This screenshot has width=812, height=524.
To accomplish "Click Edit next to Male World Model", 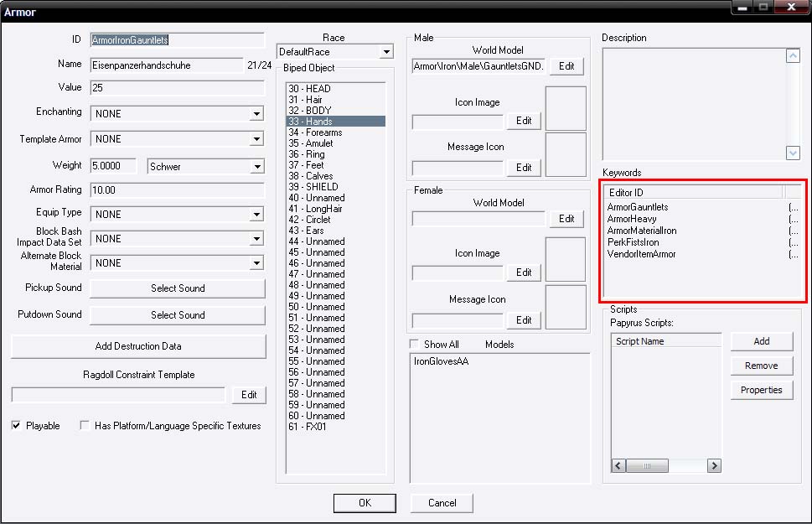I will click(566, 66).
